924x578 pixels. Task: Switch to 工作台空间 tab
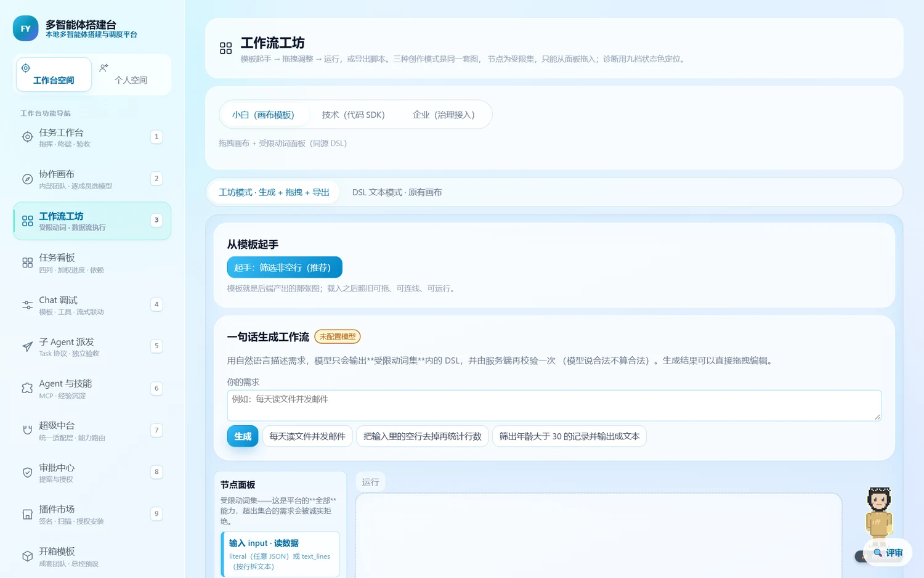click(x=54, y=75)
